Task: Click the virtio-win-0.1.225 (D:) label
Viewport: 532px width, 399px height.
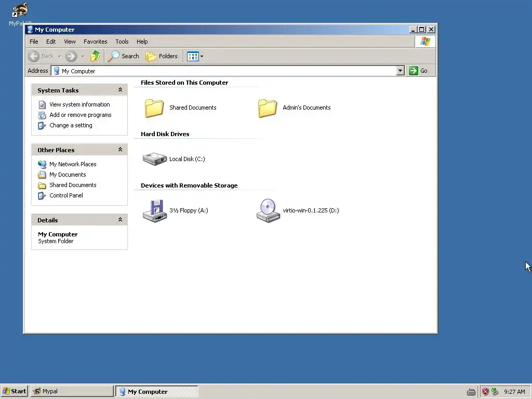Action: (x=311, y=210)
